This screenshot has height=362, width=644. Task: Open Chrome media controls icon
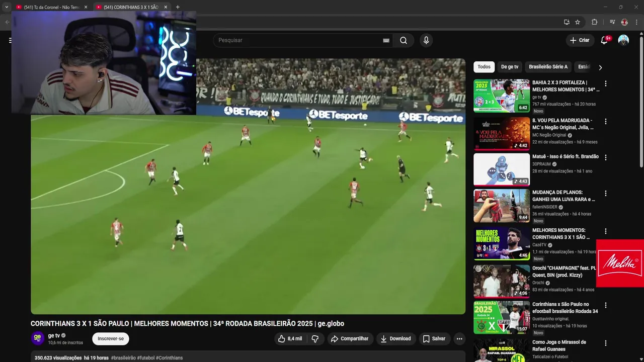612,22
